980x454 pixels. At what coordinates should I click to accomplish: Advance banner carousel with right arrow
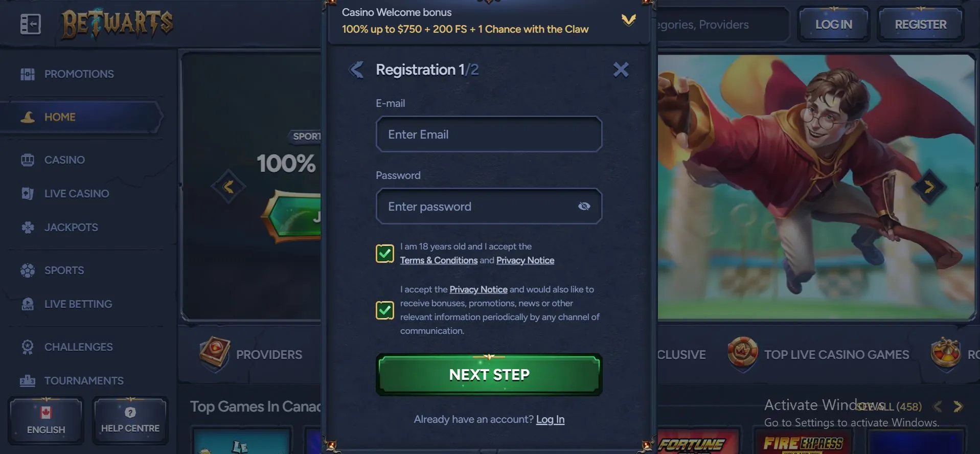coord(929,187)
